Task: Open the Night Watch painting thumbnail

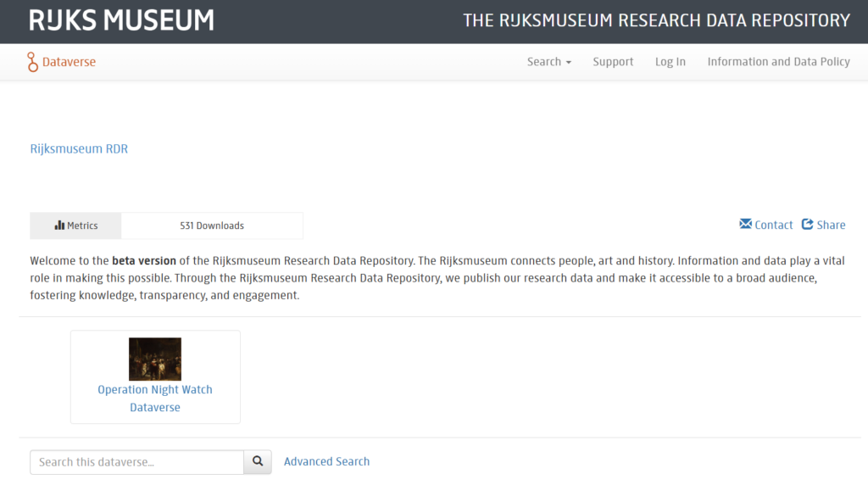Action: click(x=155, y=359)
